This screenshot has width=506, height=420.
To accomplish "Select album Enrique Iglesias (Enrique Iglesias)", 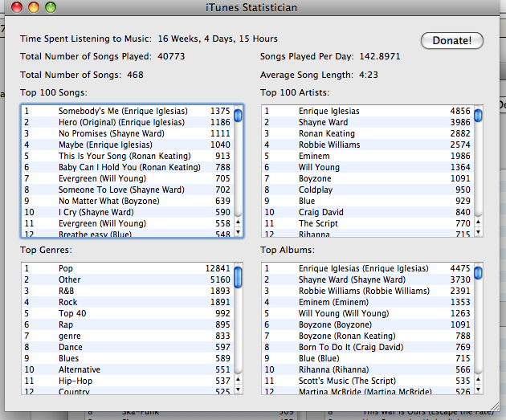I will tap(368, 268).
